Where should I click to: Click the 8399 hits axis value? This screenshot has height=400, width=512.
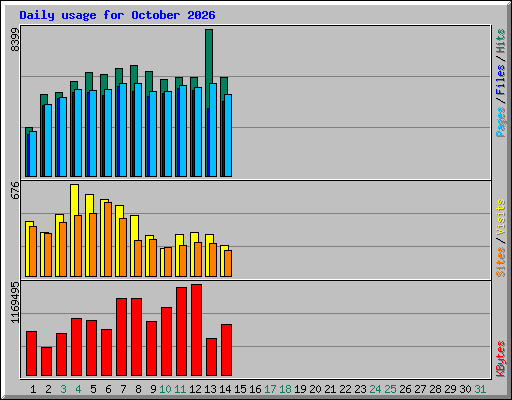point(15,40)
